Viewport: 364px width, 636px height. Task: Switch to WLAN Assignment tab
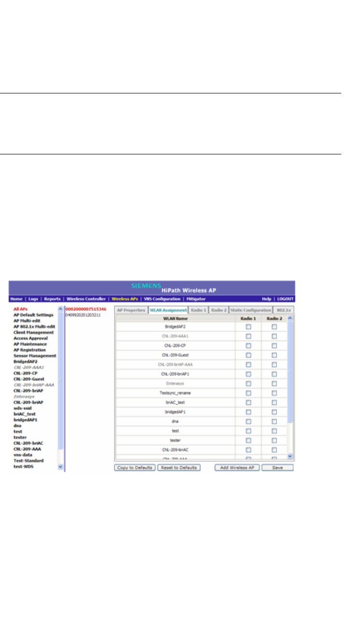168,310
